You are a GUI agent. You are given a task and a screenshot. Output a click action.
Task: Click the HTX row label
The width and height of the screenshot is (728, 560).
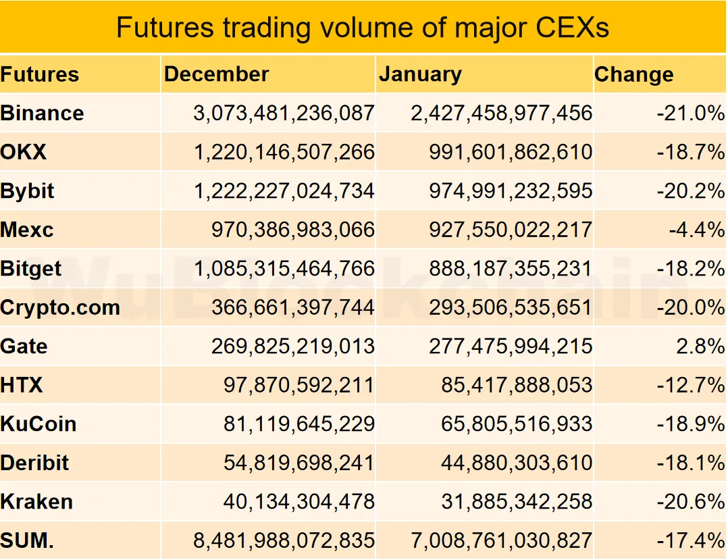coord(22,386)
